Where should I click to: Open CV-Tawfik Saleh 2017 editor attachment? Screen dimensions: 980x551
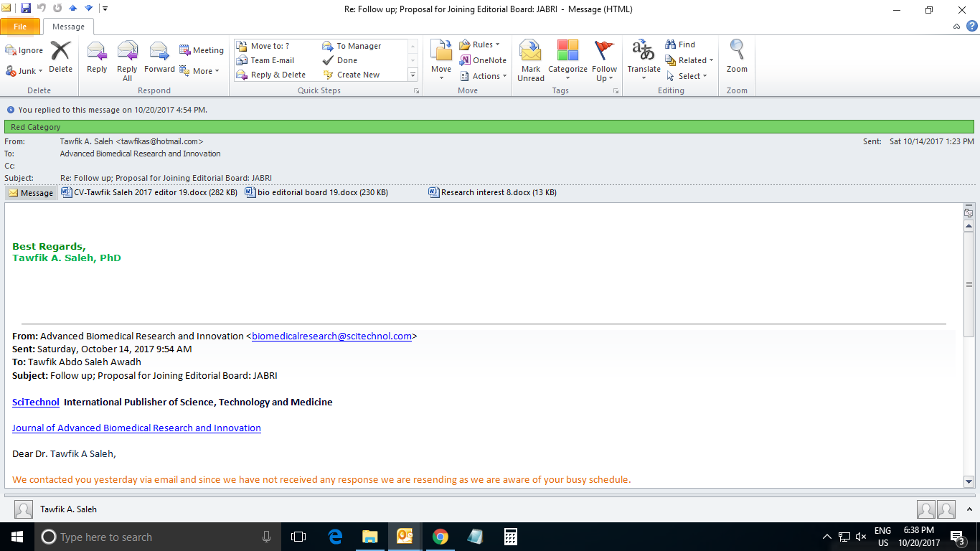point(149,192)
